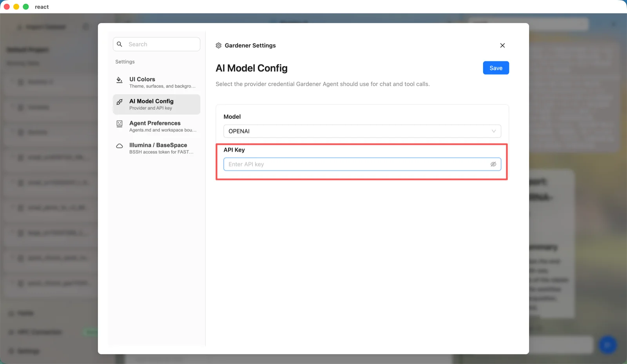
Task: Click blue send button in background window
Action: pyautogui.click(x=608, y=345)
